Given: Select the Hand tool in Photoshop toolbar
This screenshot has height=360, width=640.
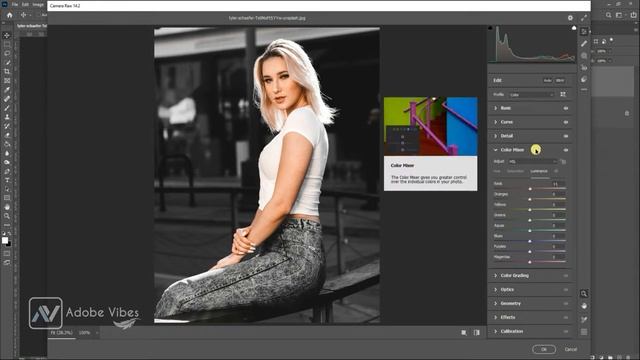Looking at the screenshot, I should pos(7,207).
